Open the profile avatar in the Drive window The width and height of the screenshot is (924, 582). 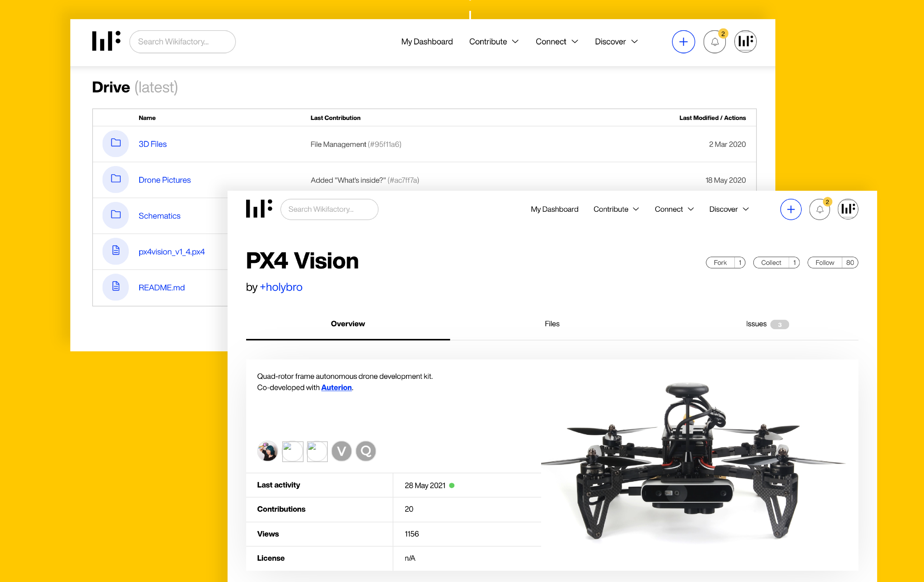(745, 41)
